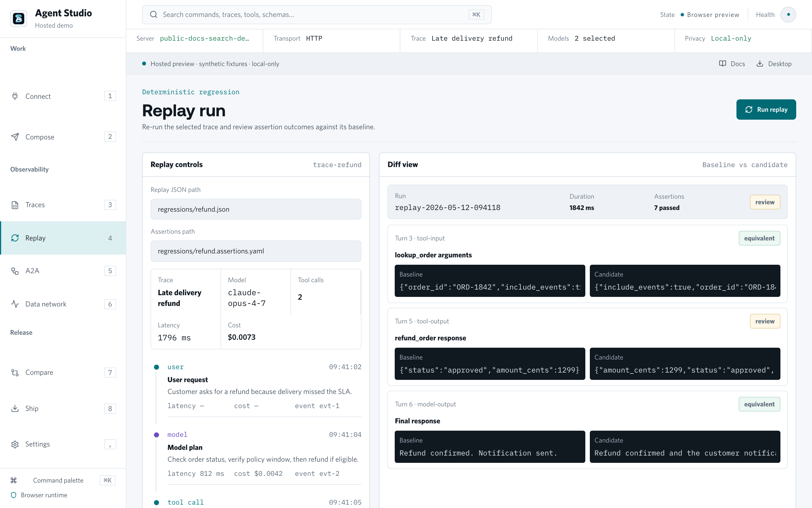Click the Assertions path field
This screenshot has height=508, width=812.
tap(256, 251)
